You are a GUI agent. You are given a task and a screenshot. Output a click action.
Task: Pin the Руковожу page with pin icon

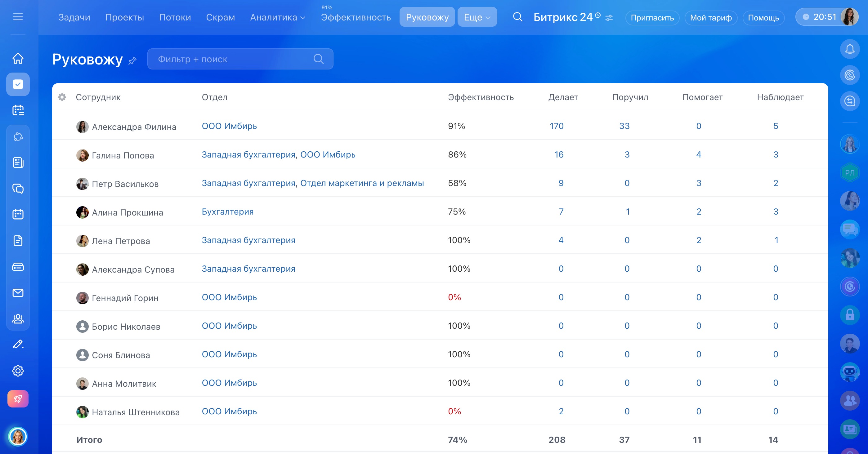coord(132,60)
